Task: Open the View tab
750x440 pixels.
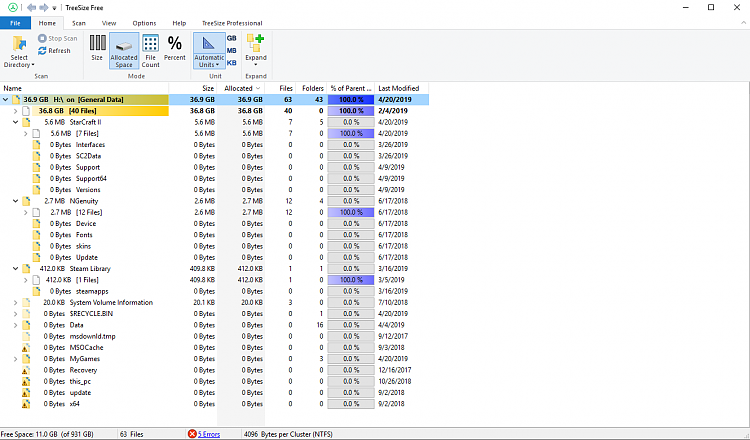Action: [109, 23]
